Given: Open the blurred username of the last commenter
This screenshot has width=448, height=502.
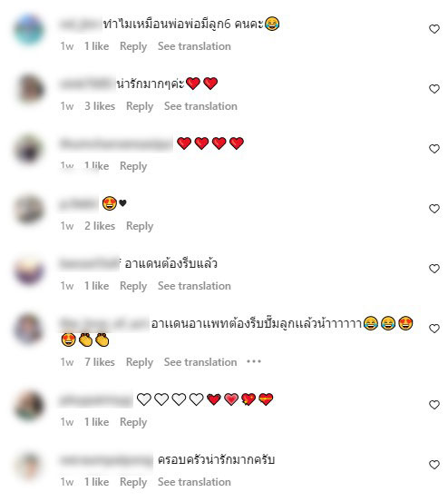Looking at the screenshot, I should [106, 461].
